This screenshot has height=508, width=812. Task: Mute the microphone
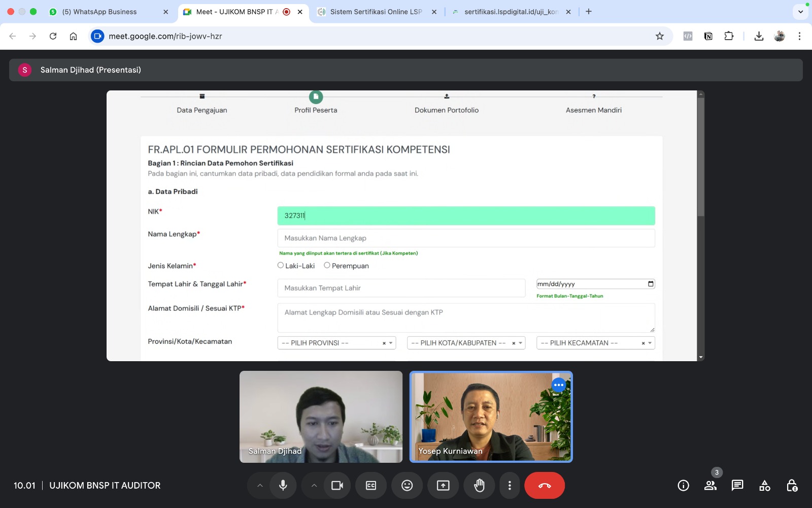[x=283, y=485]
